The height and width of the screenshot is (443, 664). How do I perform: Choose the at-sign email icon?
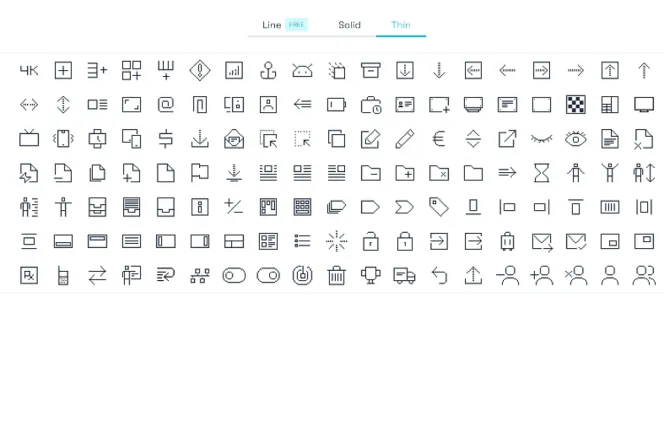click(x=166, y=104)
